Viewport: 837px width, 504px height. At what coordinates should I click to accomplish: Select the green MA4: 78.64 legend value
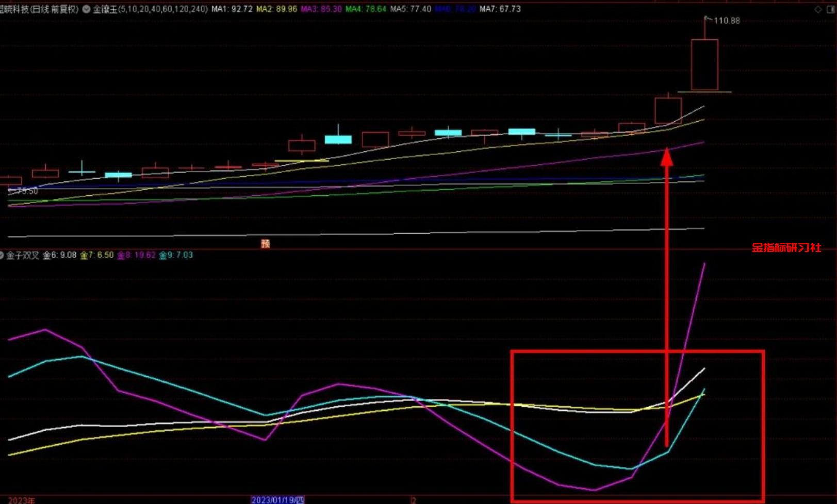coord(366,9)
